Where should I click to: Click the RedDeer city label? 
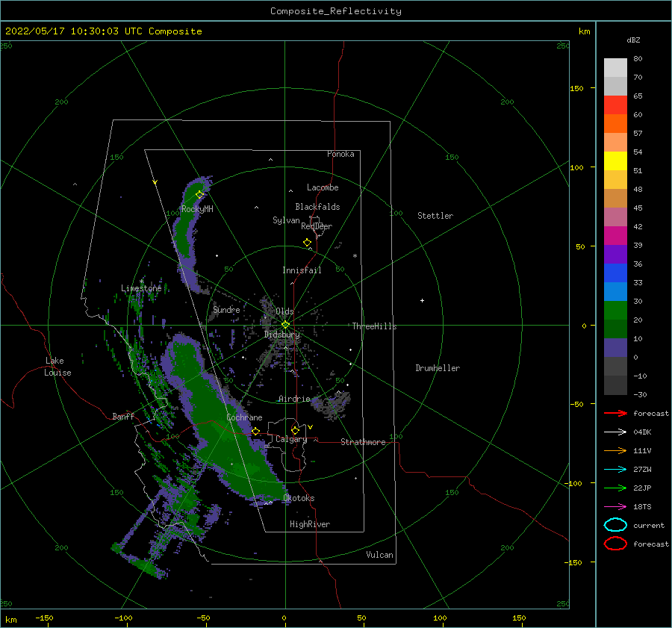point(317,226)
